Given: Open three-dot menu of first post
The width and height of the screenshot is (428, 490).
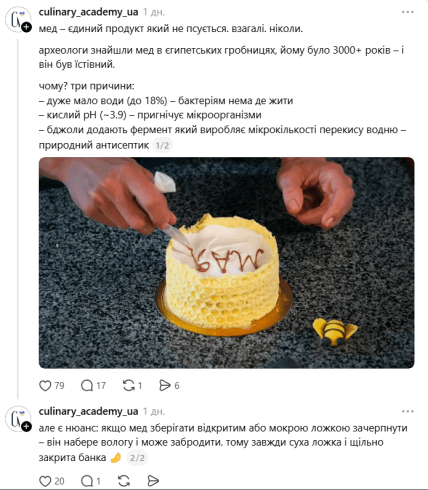Looking at the screenshot, I should pos(407,12).
